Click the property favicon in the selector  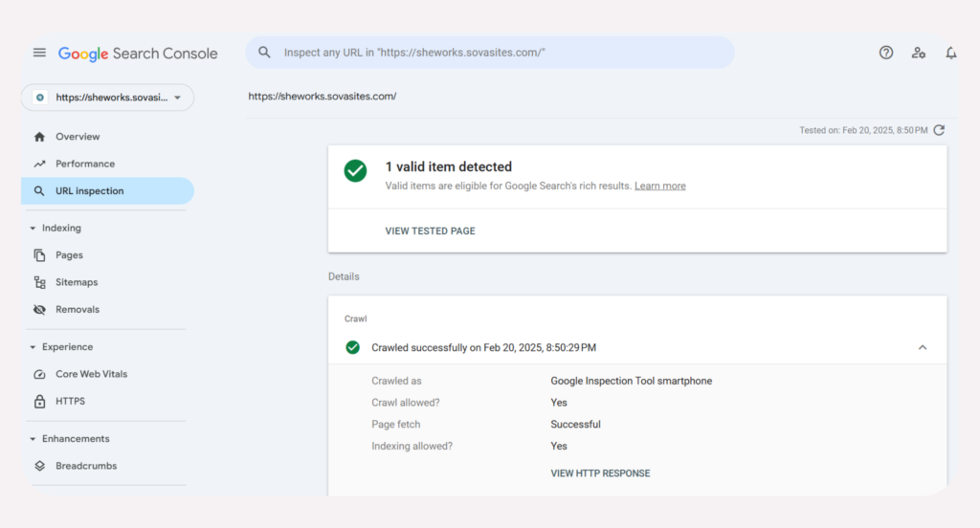click(40, 98)
